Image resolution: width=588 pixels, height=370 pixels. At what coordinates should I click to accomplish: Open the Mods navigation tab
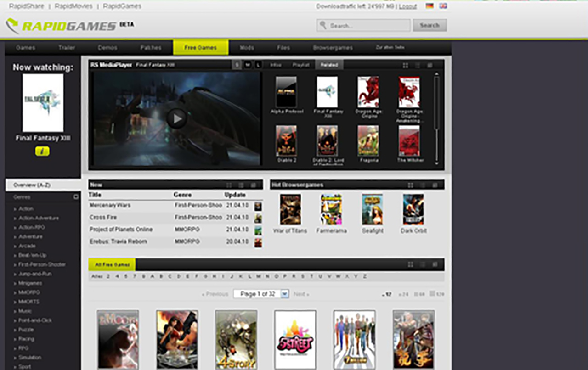point(247,48)
